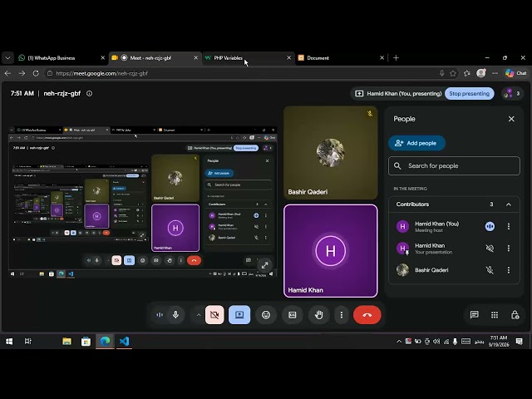Open notification center icon

coord(519,342)
